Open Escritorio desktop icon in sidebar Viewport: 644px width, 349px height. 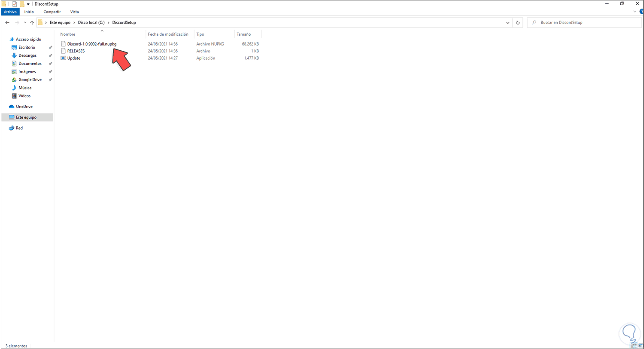[14, 47]
